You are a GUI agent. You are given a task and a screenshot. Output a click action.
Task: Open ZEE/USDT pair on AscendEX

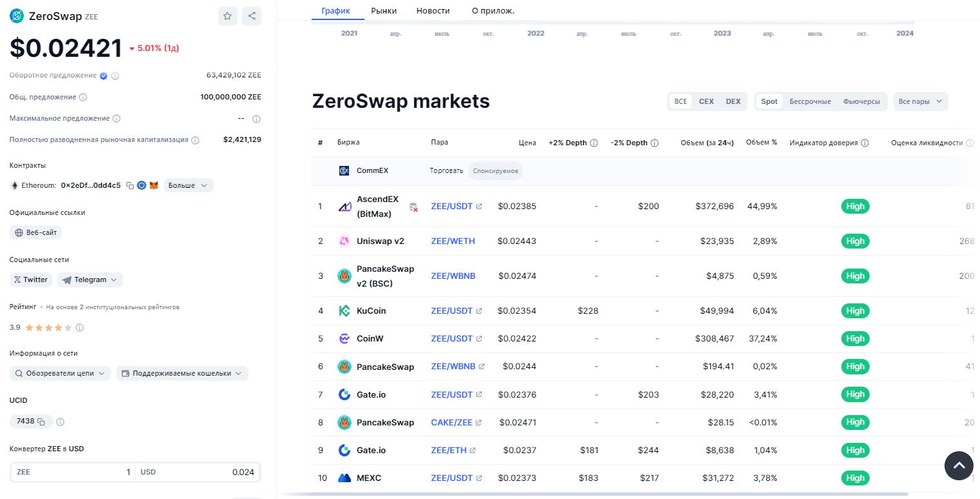pyautogui.click(x=456, y=207)
